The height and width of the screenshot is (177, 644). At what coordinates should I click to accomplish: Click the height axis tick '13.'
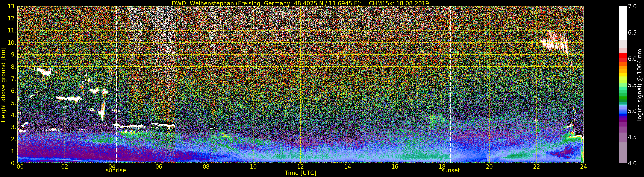pyautogui.click(x=12, y=6)
